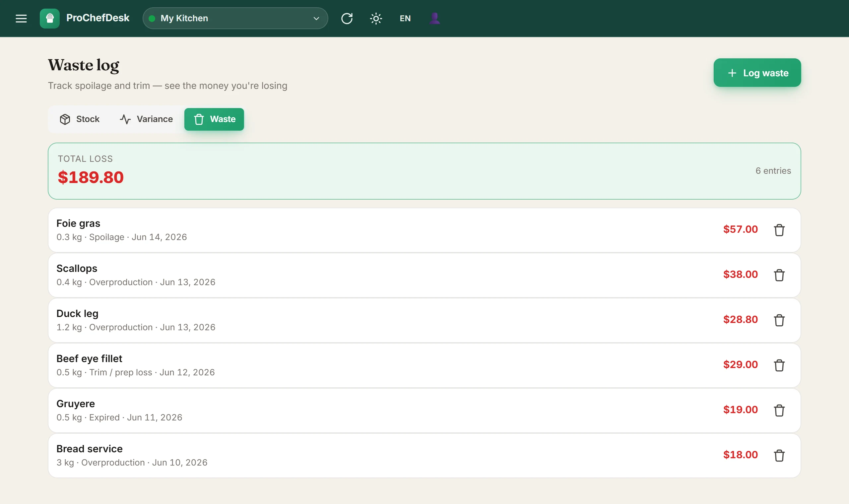The height and width of the screenshot is (504, 849).
Task: Click the refresh/sync icon
Action: (347, 18)
